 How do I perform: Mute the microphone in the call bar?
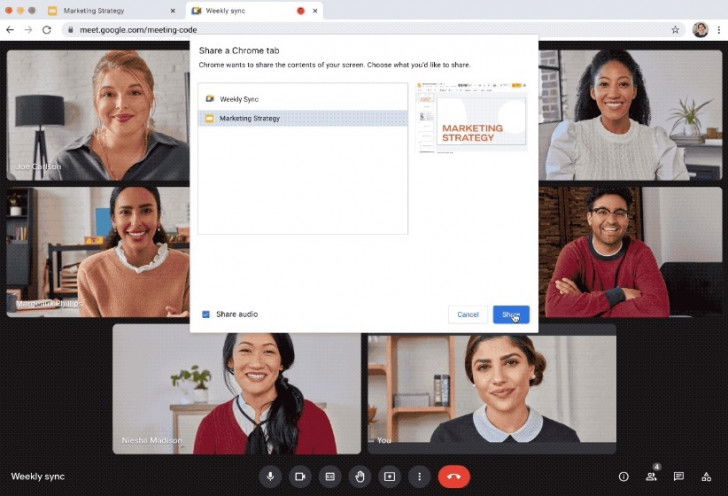tap(270, 476)
